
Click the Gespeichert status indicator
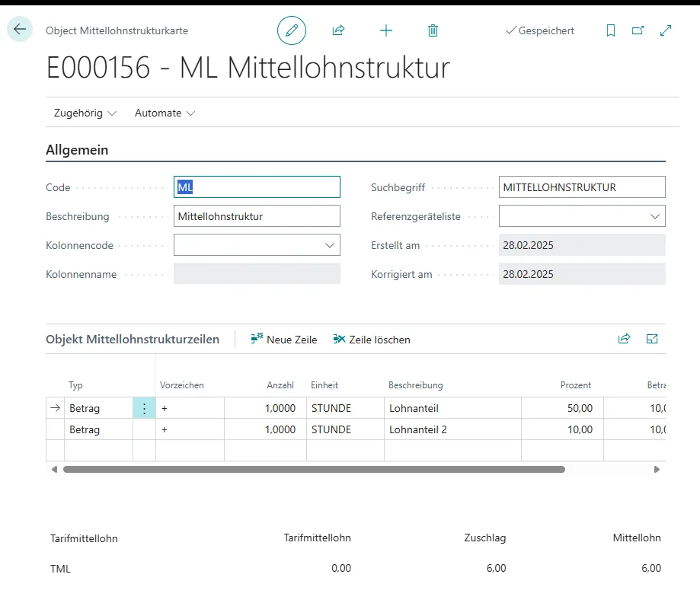540,30
